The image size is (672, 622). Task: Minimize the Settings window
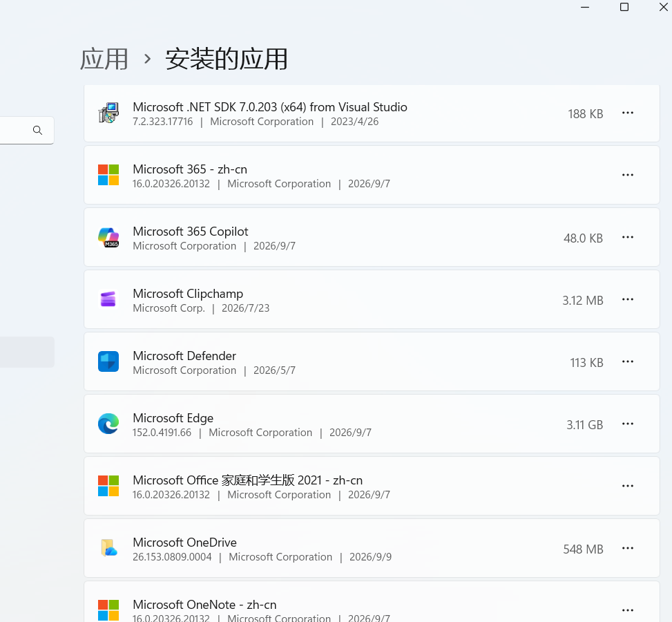(x=585, y=7)
